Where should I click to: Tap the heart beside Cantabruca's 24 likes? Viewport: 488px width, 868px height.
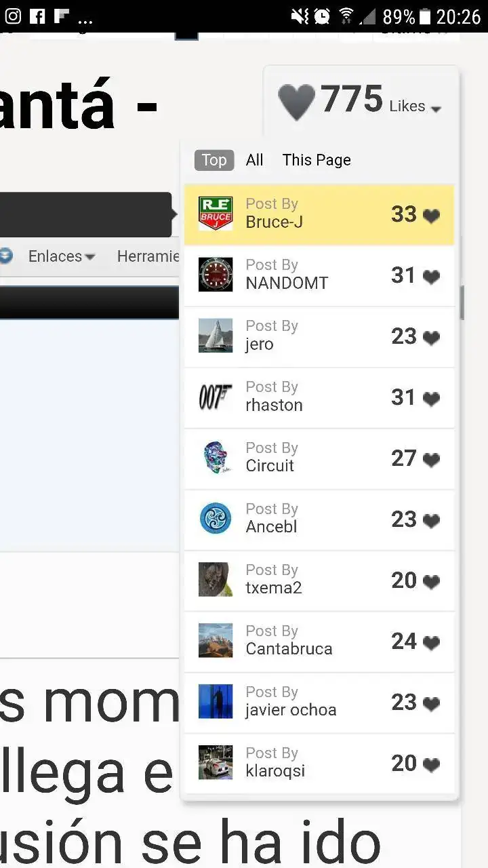431,642
